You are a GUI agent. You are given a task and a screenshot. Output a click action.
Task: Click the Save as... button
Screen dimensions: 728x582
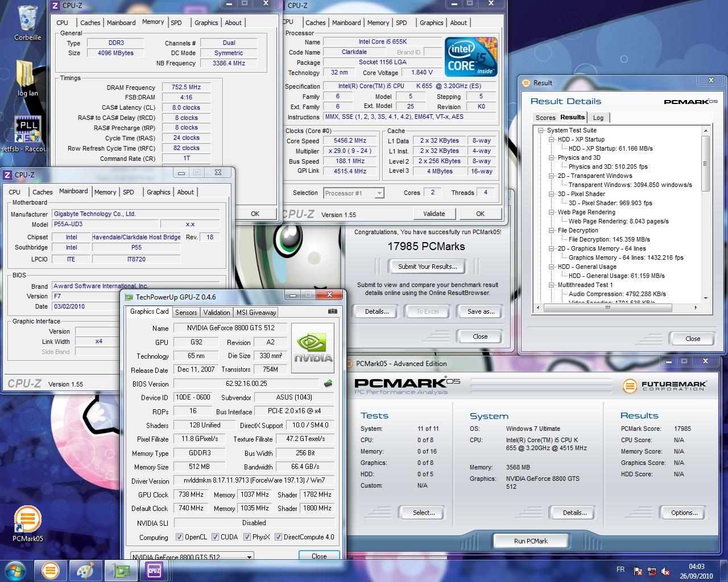coord(481,311)
